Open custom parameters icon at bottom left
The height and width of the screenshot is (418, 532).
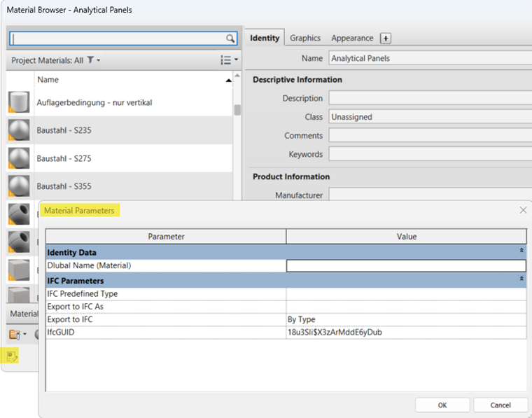[12, 356]
